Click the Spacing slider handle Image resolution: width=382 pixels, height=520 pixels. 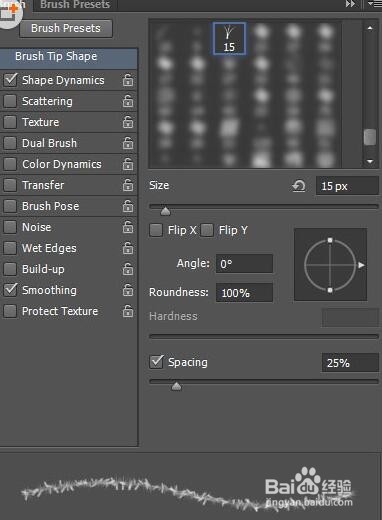pyautogui.click(x=176, y=386)
